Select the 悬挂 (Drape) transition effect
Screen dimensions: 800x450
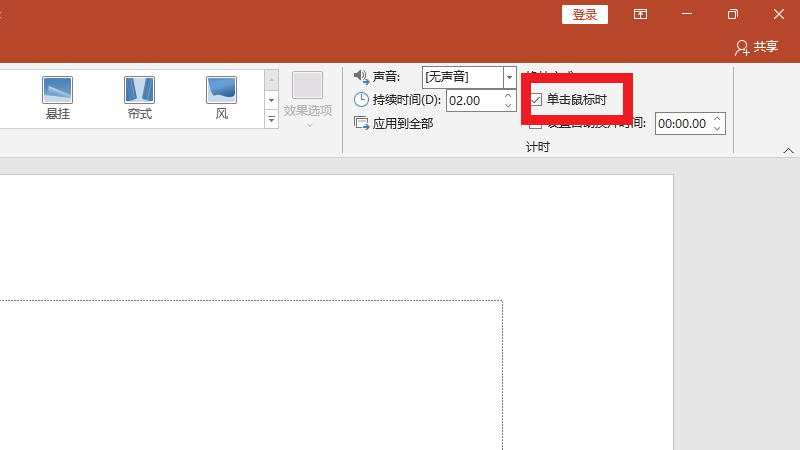coord(58,91)
